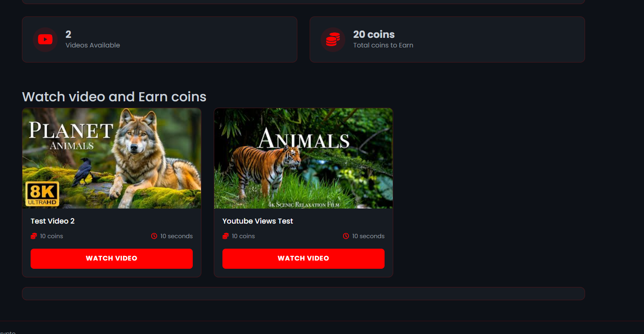This screenshot has height=334, width=644.
Task: Click 10 coins label on Youtube Views Test
Action: click(243, 236)
